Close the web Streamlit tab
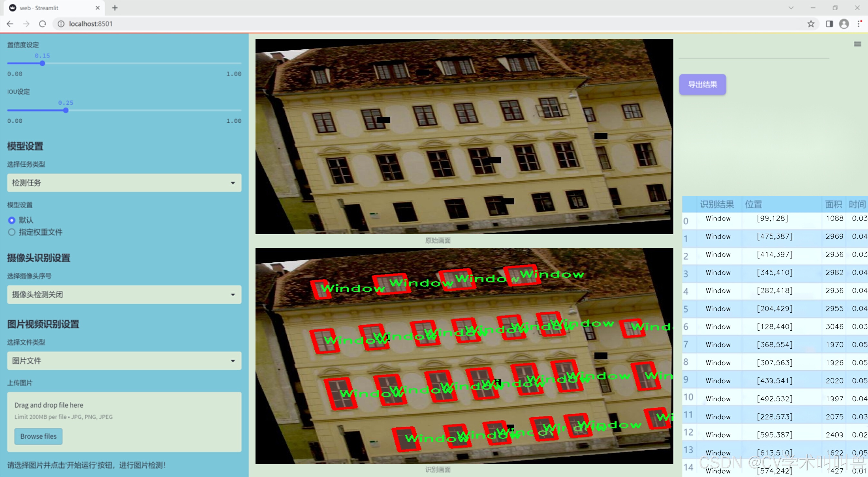 click(x=98, y=8)
